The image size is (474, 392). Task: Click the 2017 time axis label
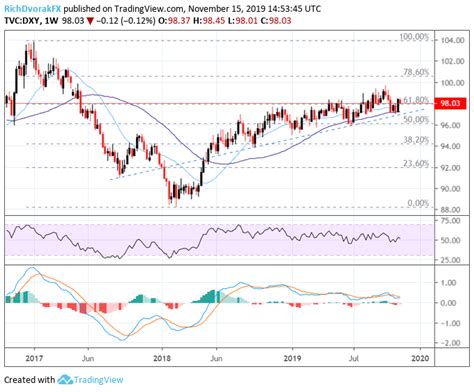click(34, 358)
